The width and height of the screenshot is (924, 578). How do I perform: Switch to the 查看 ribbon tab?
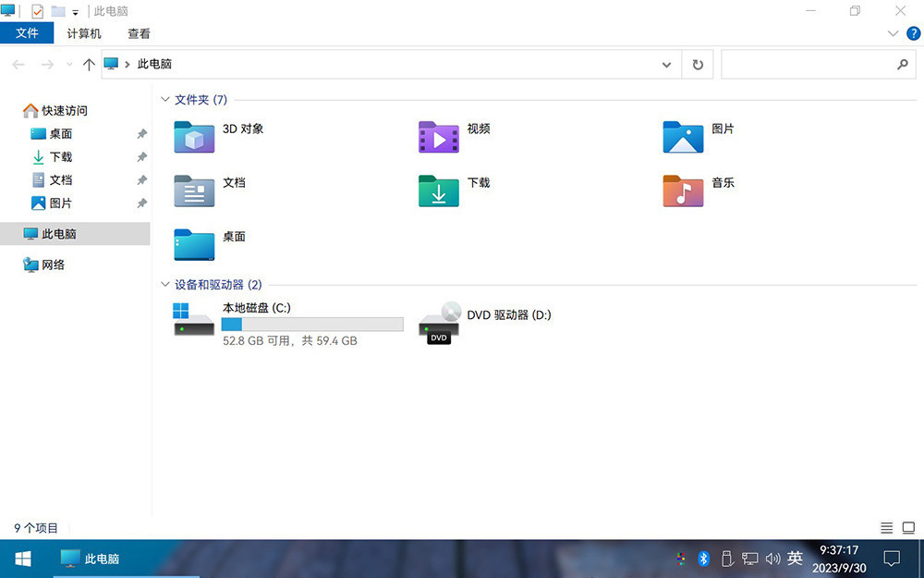(139, 33)
